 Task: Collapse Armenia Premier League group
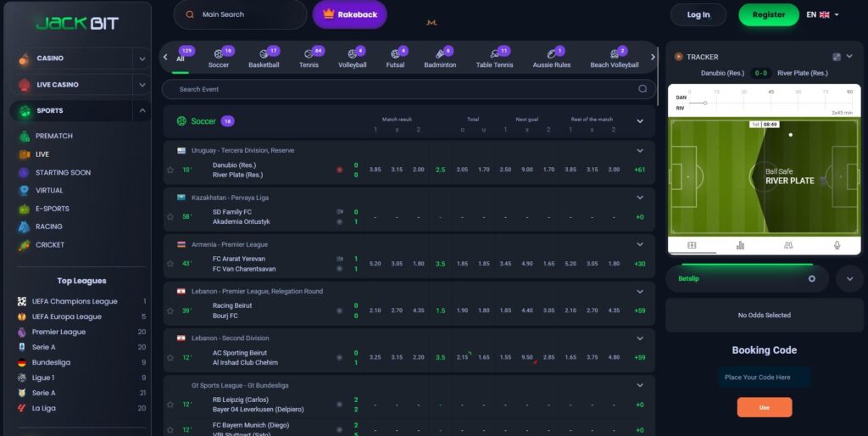(x=640, y=244)
